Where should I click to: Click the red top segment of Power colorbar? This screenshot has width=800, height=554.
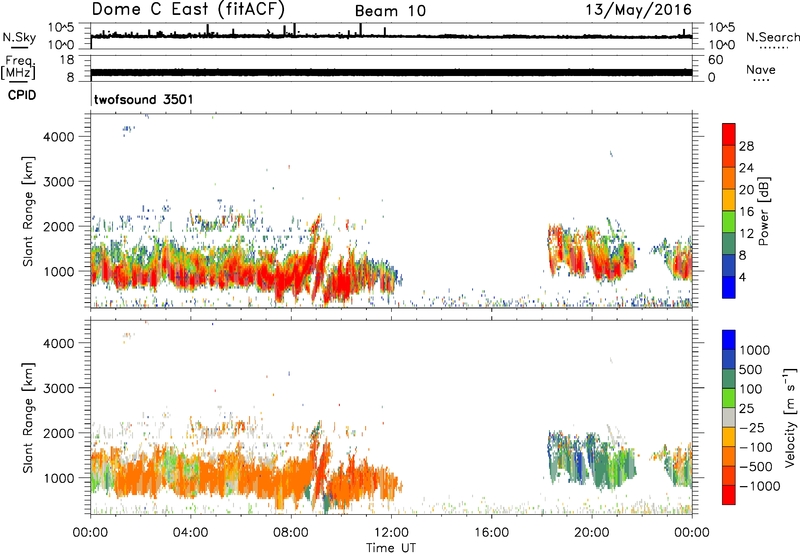[x=729, y=134]
